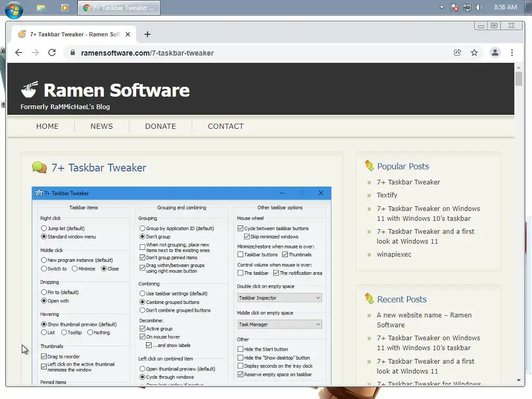Screen dimensions: 532x399
Task: Open Recent Posts 'Windows 10's taskbar' link
Action: point(428,343)
